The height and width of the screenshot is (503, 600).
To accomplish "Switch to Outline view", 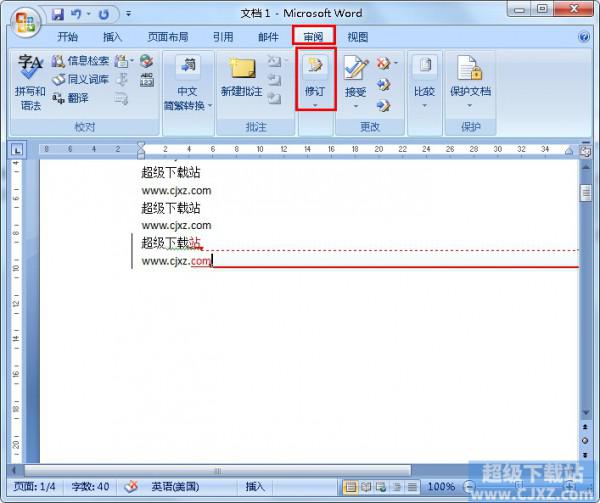I will click(397, 487).
